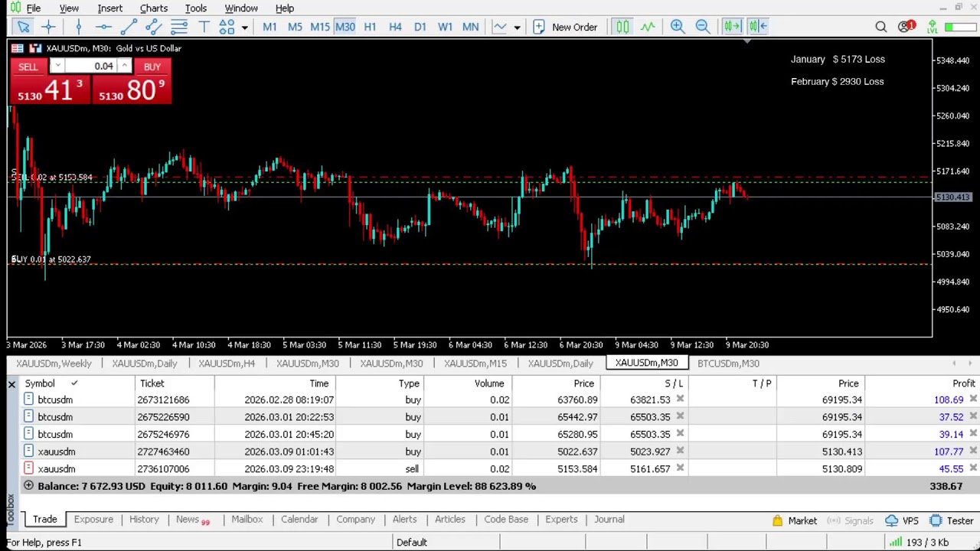Switch chart to M1 timeframe

(x=269, y=27)
